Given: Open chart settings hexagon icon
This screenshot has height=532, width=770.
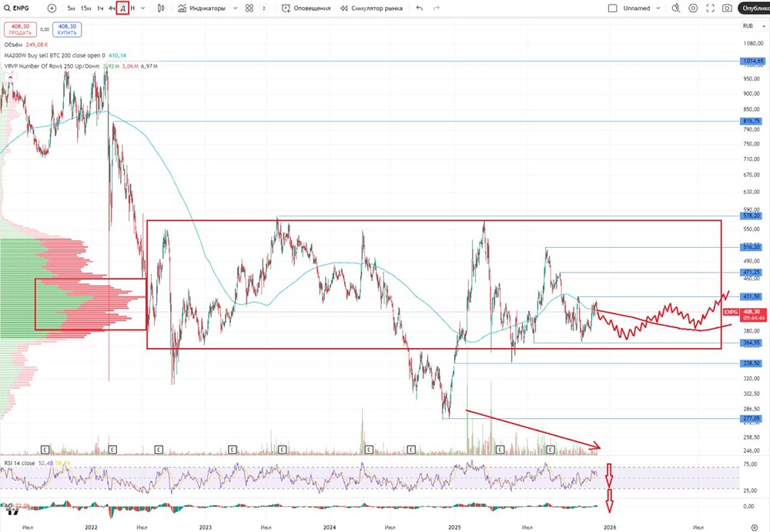Looking at the screenshot, I should (x=693, y=8).
